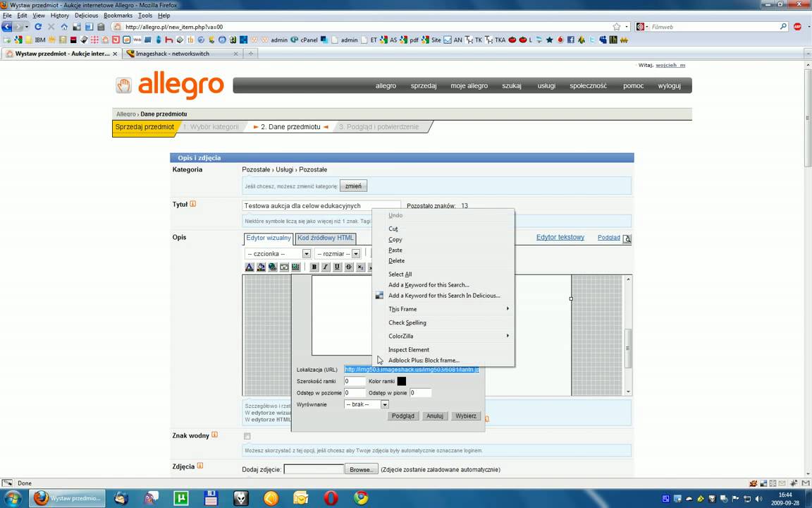This screenshot has height=508, width=812.
Task: Open a new tab with plus button
Action: [x=251, y=54]
